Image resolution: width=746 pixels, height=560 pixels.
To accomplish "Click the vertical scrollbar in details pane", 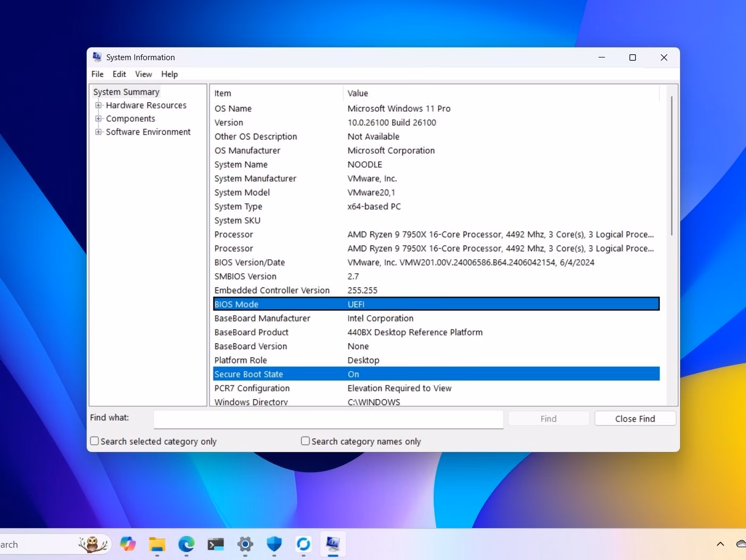I will pos(672,166).
